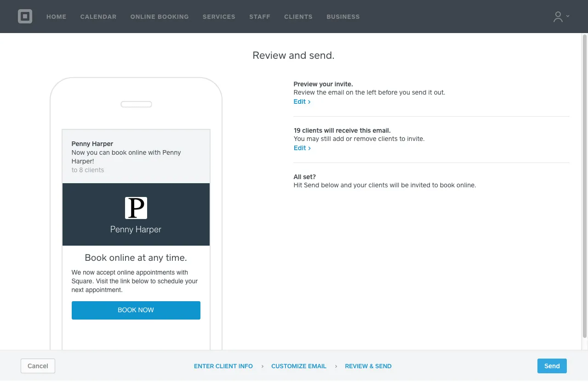Edit the invite preview email

[302, 102]
